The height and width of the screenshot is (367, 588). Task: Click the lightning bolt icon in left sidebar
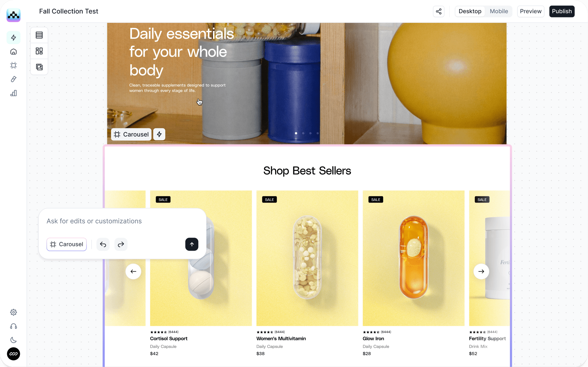(x=14, y=38)
